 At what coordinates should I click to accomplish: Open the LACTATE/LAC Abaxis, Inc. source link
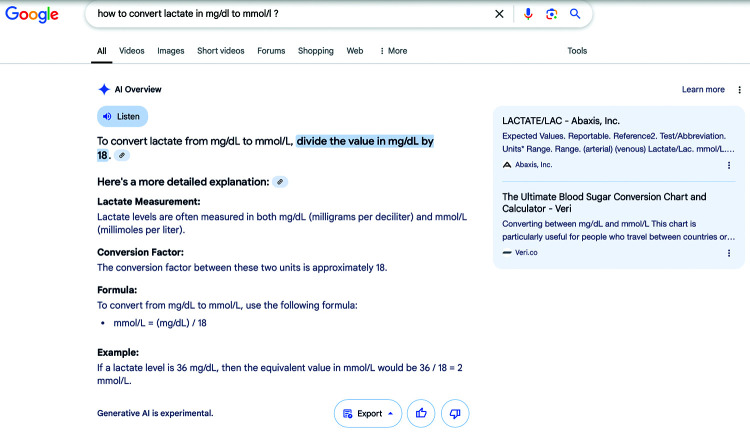tap(563, 121)
